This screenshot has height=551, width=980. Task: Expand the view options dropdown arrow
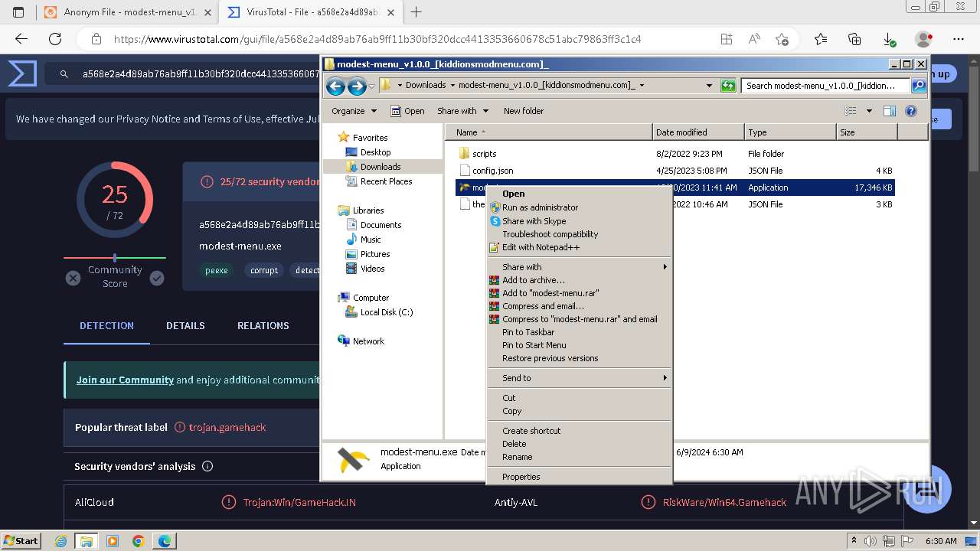click(x=869, y=111)
